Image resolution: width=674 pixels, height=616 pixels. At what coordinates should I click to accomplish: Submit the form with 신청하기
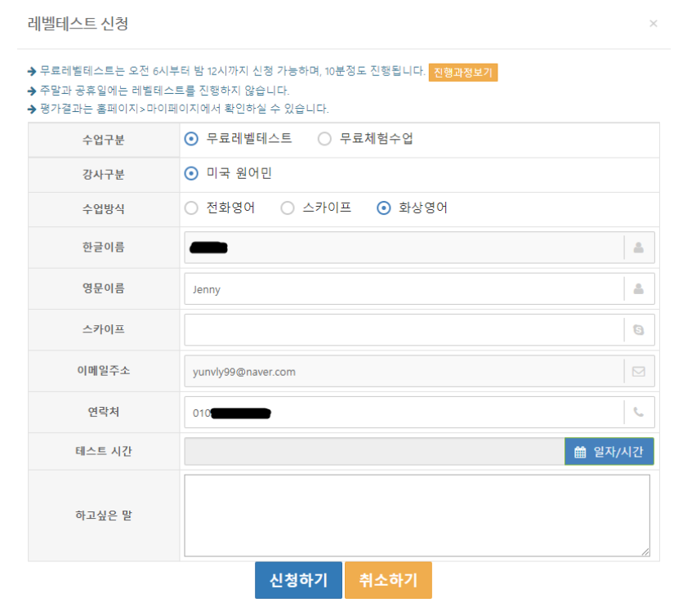(x=298, y=580)
